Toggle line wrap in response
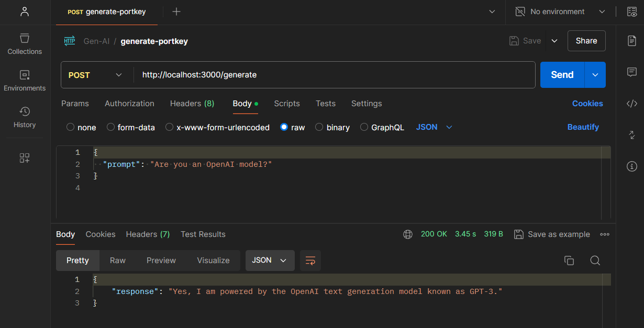 click(x=310, y=261)
